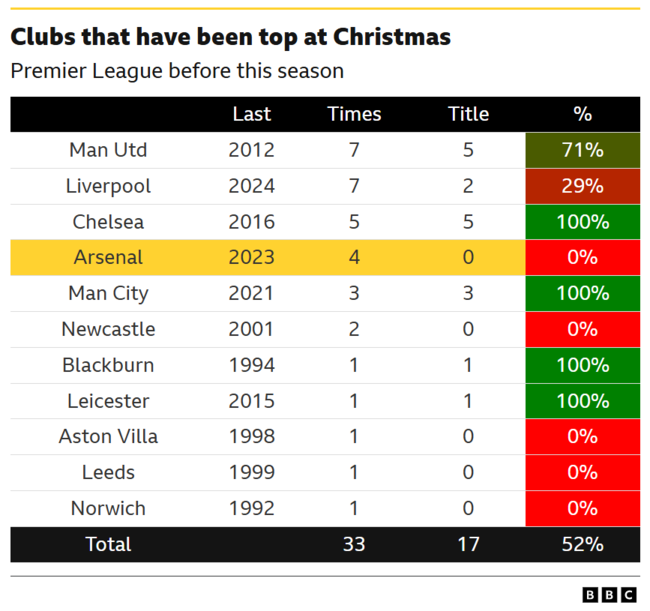
Task: Select the Norwich club name
Action: [x=108, y=508]
